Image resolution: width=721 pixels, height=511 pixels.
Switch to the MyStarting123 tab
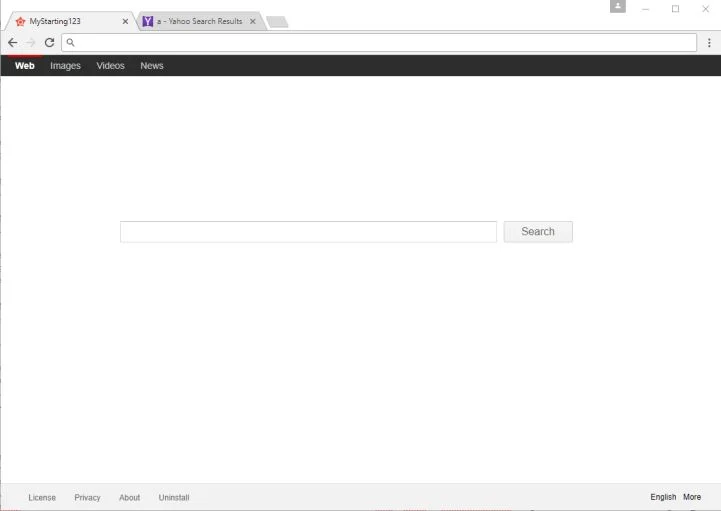[x=71, y=21]
